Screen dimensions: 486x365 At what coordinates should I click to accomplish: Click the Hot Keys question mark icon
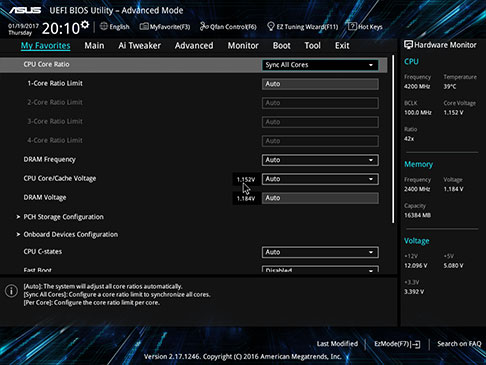(x=352, y=26)
